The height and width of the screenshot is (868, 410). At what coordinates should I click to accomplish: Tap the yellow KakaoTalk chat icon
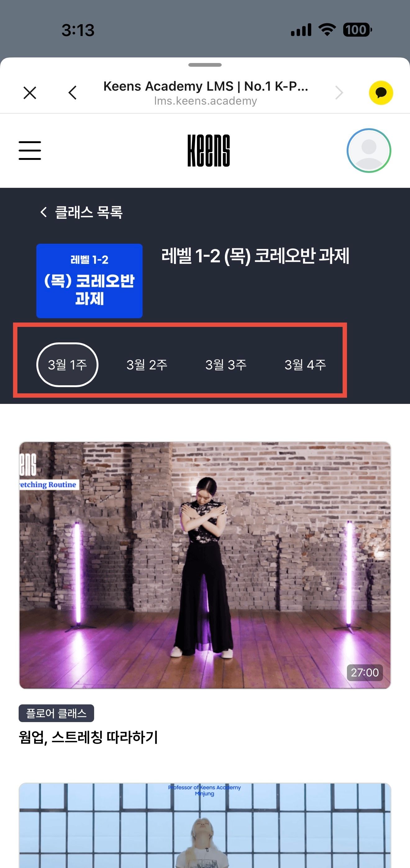(381, 93)
